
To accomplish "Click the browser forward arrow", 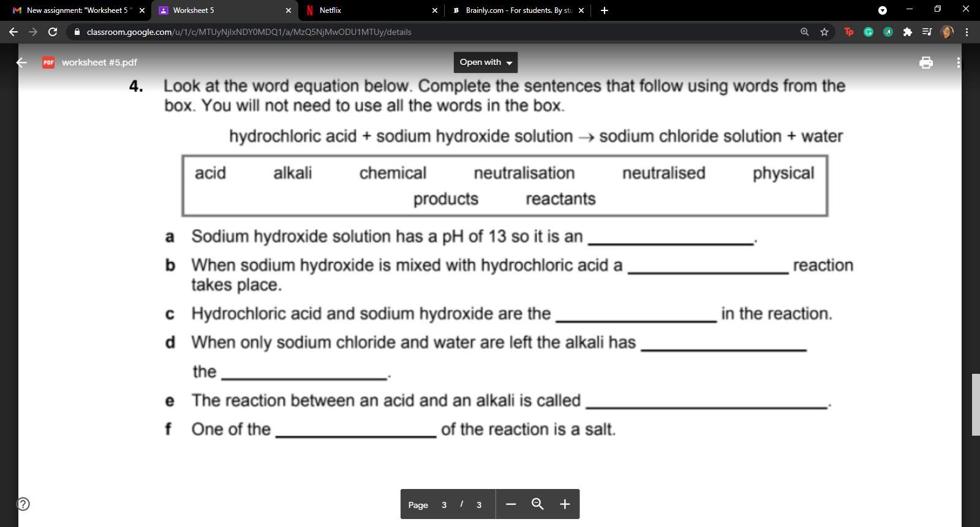I will coord(33,32).
